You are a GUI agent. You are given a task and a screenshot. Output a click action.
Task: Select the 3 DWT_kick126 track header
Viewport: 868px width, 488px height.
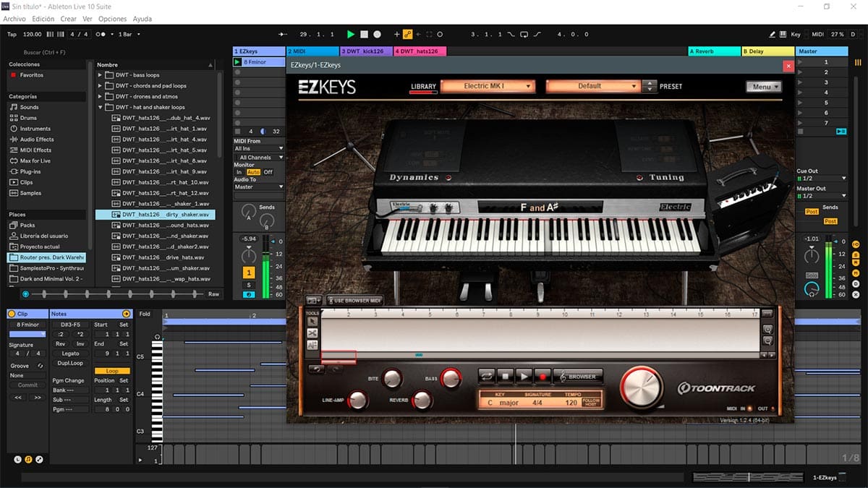pyautogui.click(x=367, y=51)
